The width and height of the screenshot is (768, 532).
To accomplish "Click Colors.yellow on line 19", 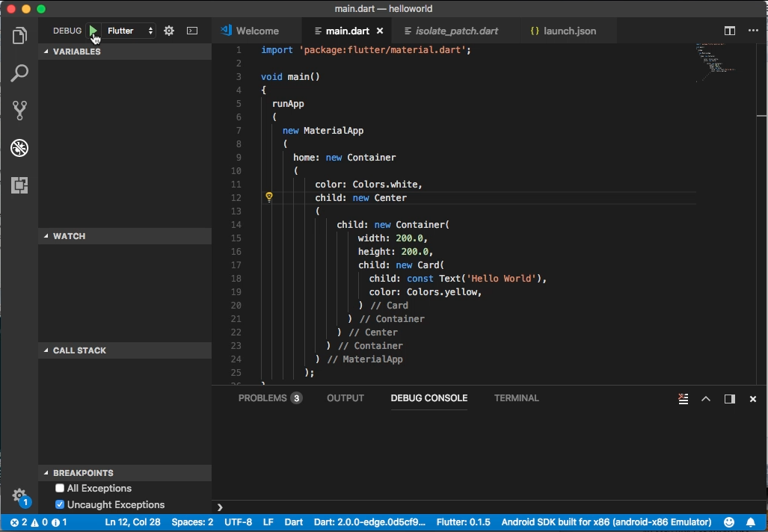I will (x=443, y=291).
